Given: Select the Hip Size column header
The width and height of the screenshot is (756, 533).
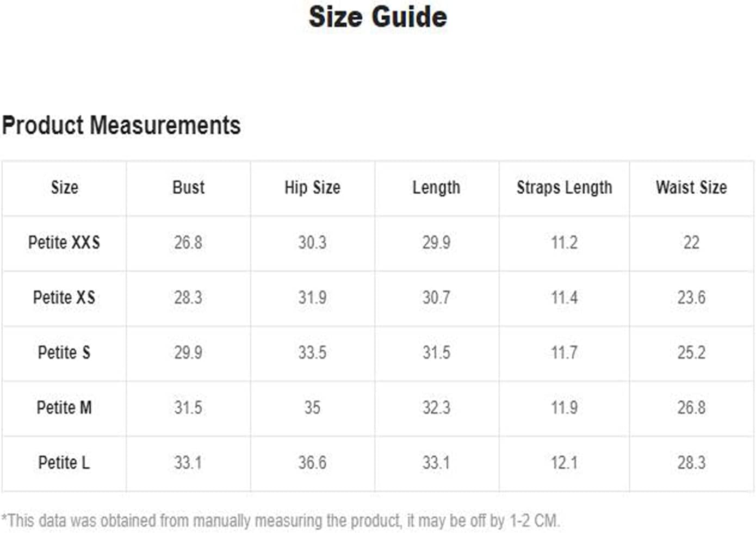Looking at the screenshot, I should pyautogui.click(x=312, y=188).
